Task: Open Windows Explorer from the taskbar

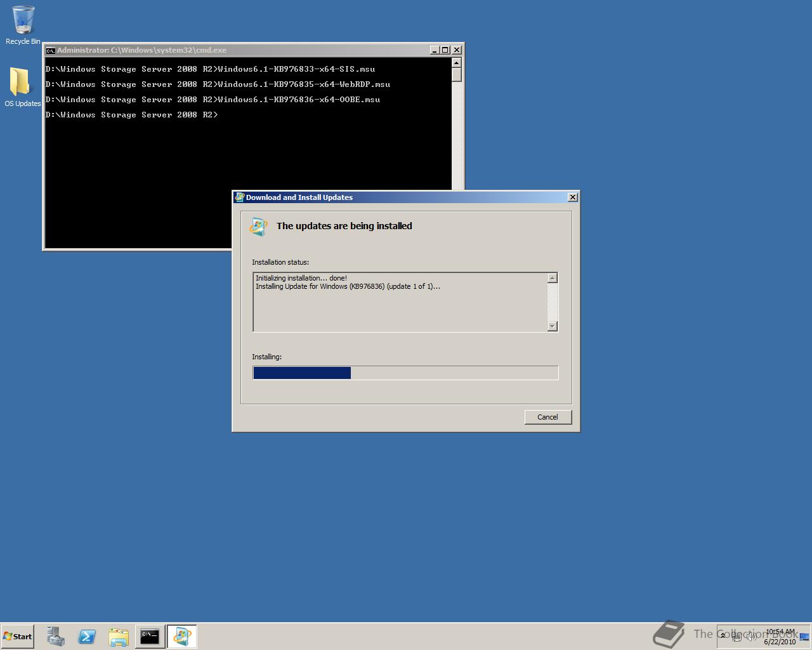Action: (119, 636)
